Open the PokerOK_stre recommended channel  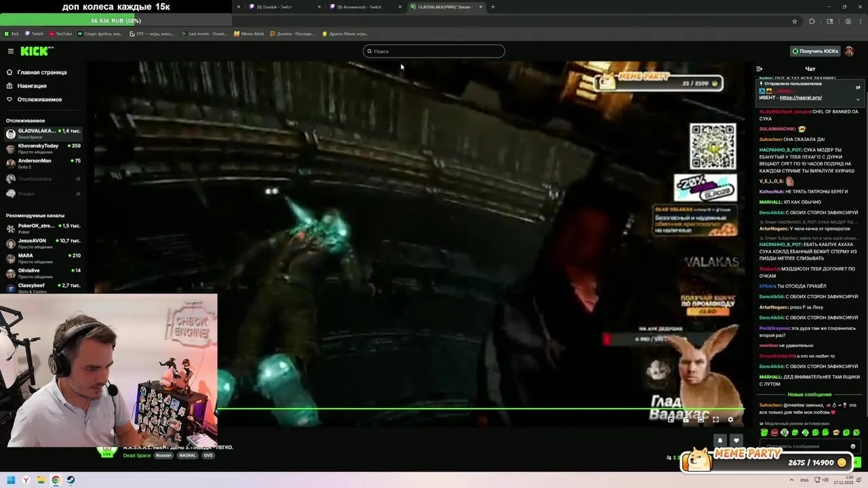pos(43,228)
